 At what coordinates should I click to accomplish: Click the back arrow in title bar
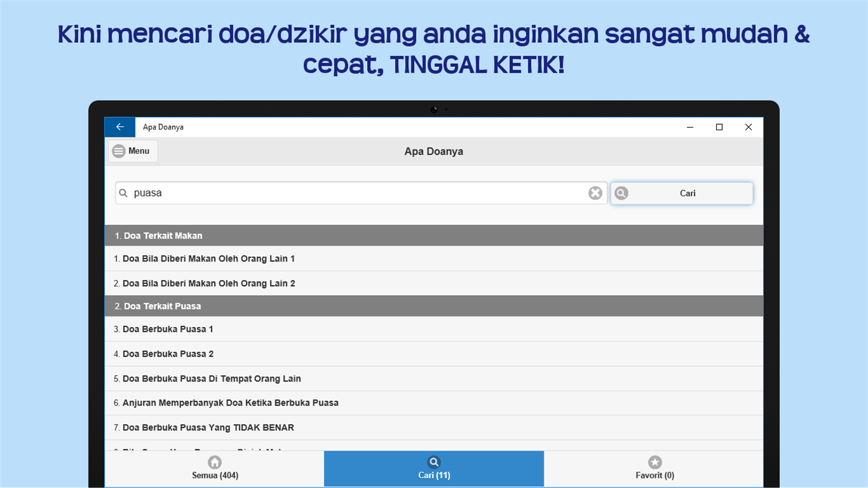pyautogui.click(x=120, y=127)
